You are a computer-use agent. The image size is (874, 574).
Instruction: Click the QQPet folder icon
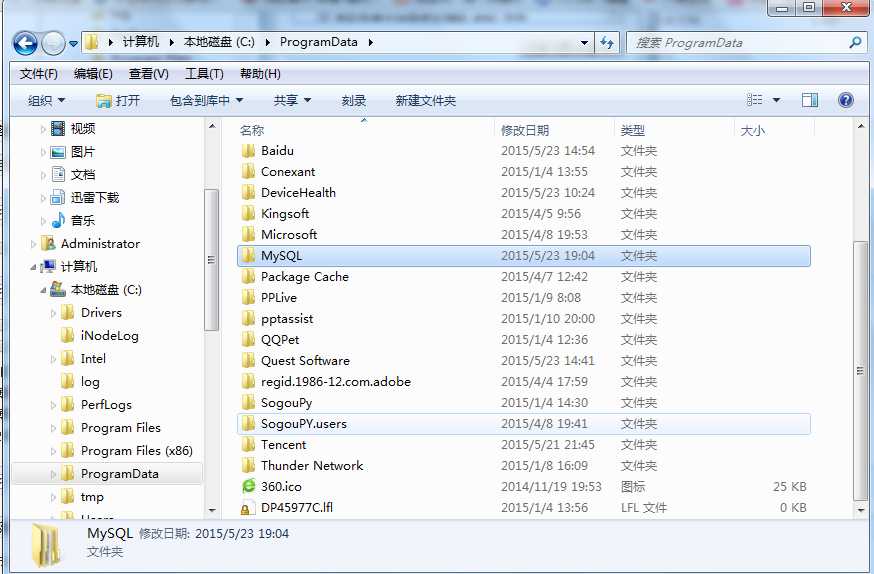tap(249, 340)
